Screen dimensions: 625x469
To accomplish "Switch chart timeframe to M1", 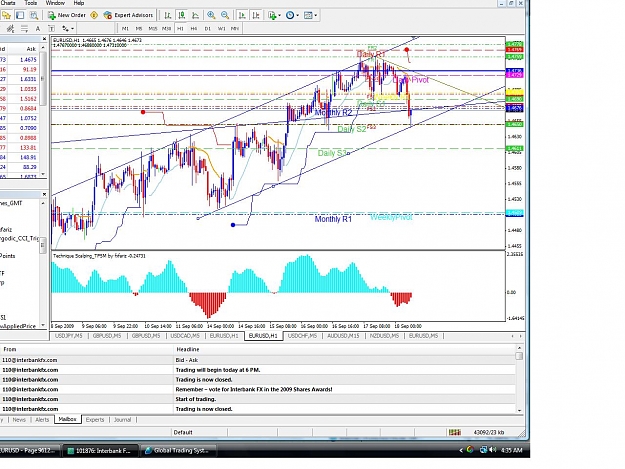I will point(125,28).
